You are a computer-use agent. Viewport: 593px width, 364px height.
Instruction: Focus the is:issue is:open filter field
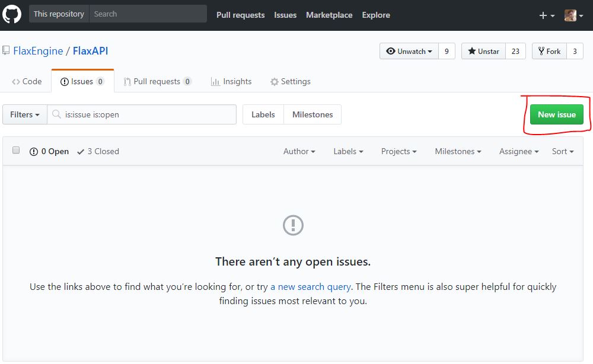point(142,114)
